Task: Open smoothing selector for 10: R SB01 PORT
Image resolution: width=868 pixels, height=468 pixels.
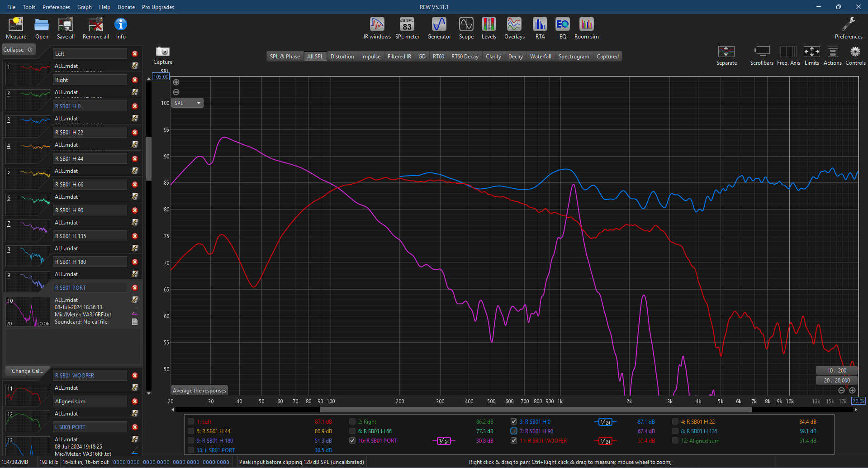Action: 444,441
